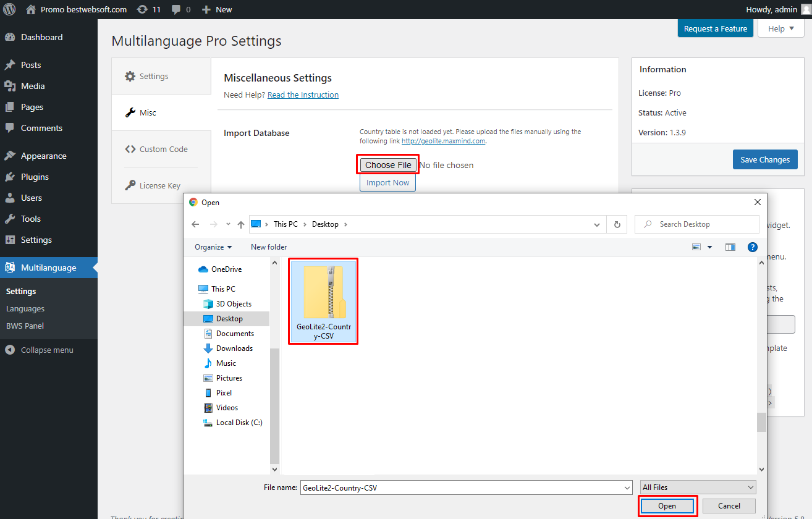Go back in the Open dialog
Screen dimensions: 812x519
click(195, 224)
